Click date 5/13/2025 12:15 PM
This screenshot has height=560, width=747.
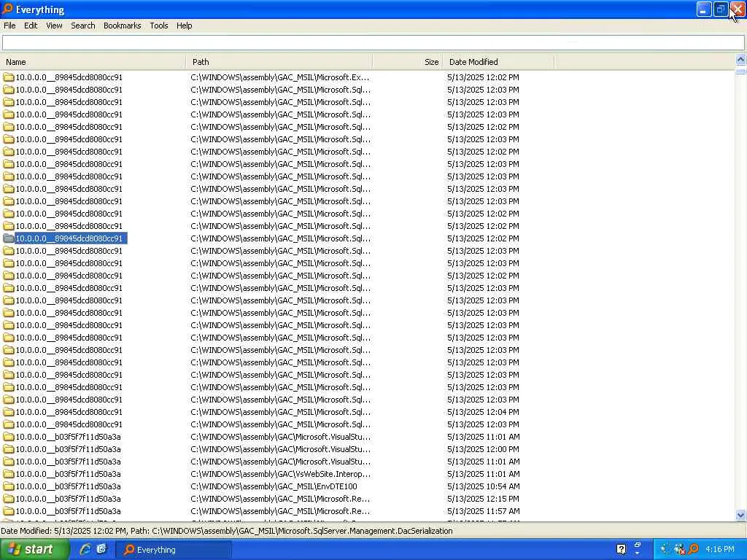point(483,499)
